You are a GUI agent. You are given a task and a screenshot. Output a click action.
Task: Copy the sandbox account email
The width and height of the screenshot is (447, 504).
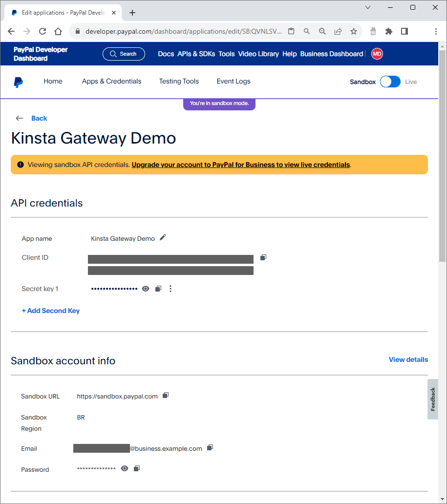pos(210,447)
